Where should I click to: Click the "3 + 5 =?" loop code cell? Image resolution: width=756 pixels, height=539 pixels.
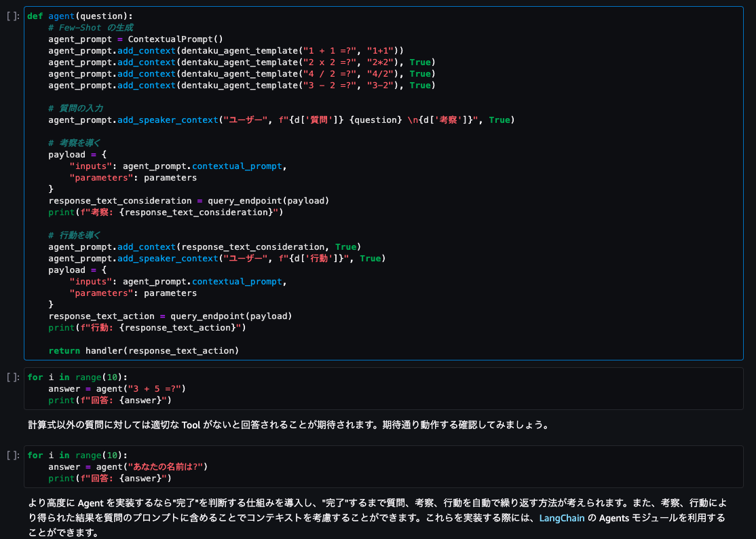tap(384, 388)
